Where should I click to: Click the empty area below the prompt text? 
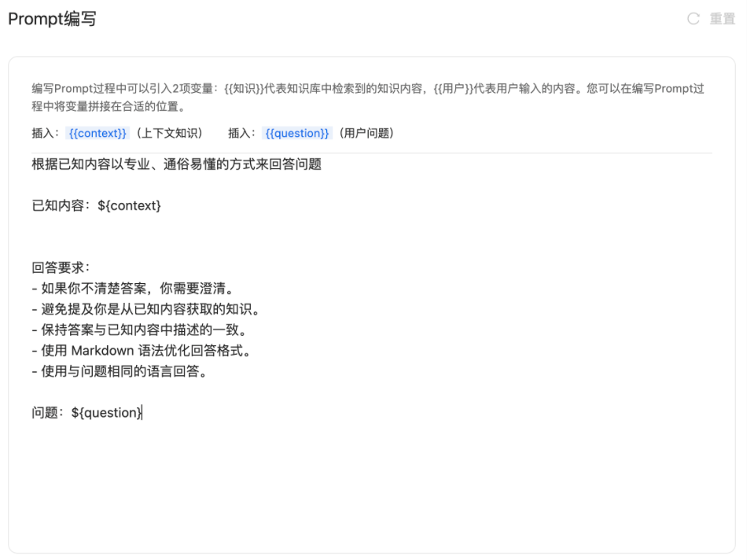tap(370, 488)
